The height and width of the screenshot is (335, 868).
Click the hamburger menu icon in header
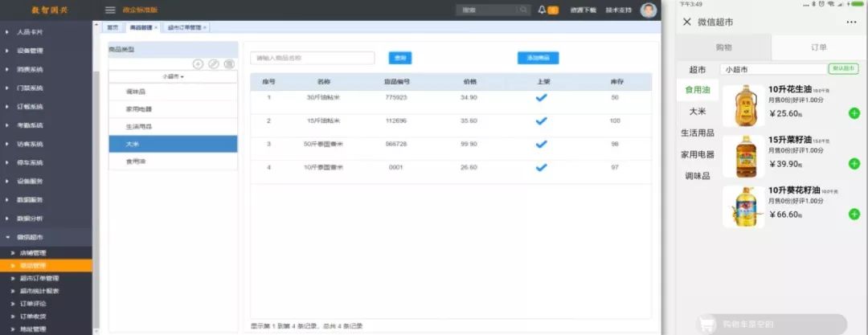[x=110, y=10]
